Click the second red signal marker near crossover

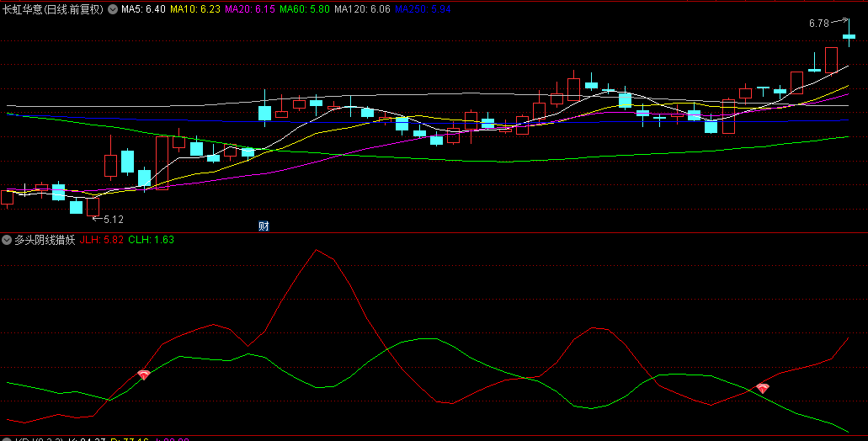click(763, 389)
